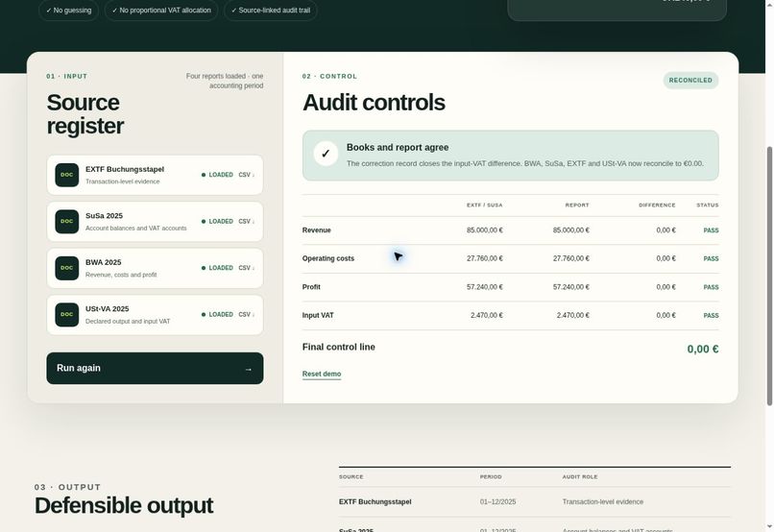Click the PASS status for Operating costs
774x532 pixels.
coord(711,258)
